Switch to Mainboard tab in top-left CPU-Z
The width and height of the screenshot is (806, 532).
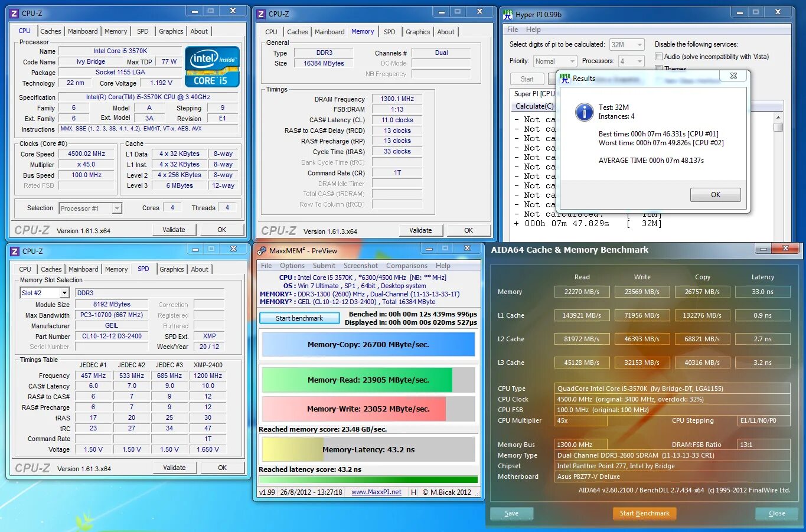[83, 31]
